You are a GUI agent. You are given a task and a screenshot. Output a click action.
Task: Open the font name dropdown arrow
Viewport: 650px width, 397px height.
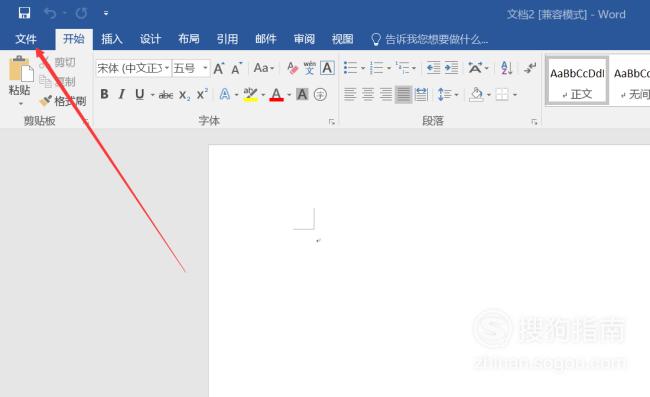coord(167,68)
